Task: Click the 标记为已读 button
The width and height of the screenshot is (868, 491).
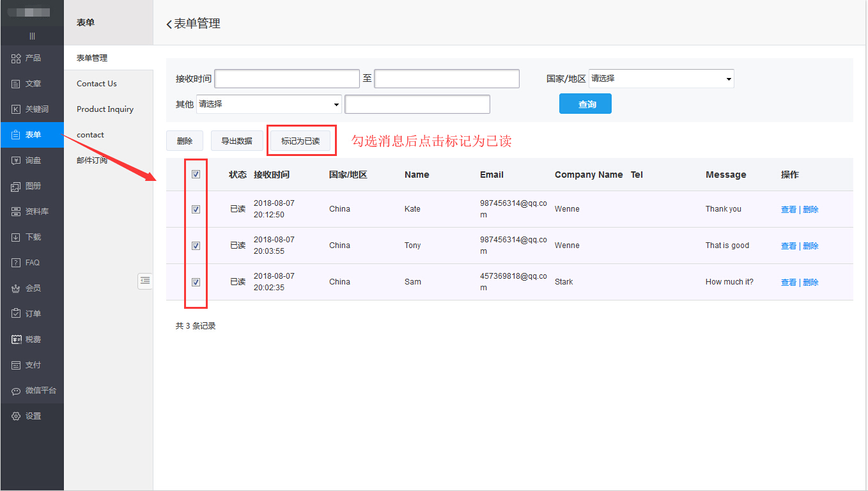Action: (300, 141)
